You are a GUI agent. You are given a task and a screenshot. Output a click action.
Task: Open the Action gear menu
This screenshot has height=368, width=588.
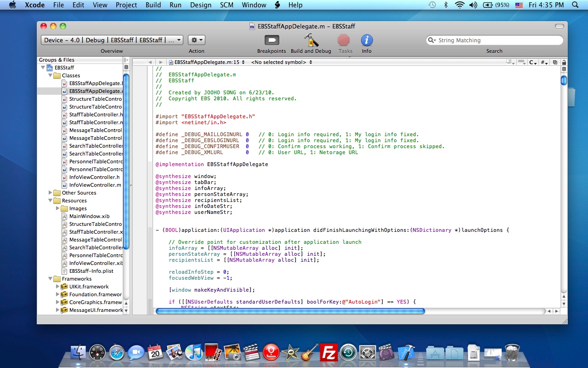click(x=196, y=40)
